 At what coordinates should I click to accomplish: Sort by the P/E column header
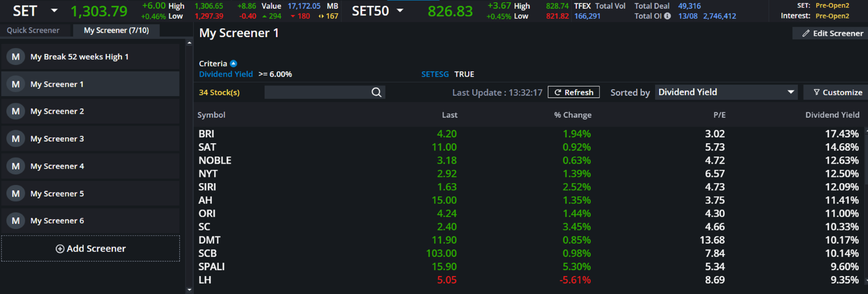tap(719, 115)
